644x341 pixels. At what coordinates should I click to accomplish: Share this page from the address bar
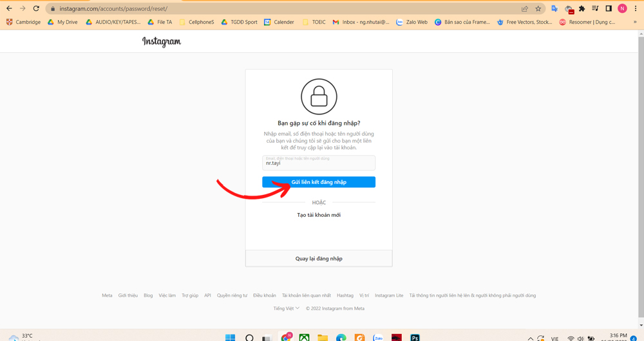524,8
